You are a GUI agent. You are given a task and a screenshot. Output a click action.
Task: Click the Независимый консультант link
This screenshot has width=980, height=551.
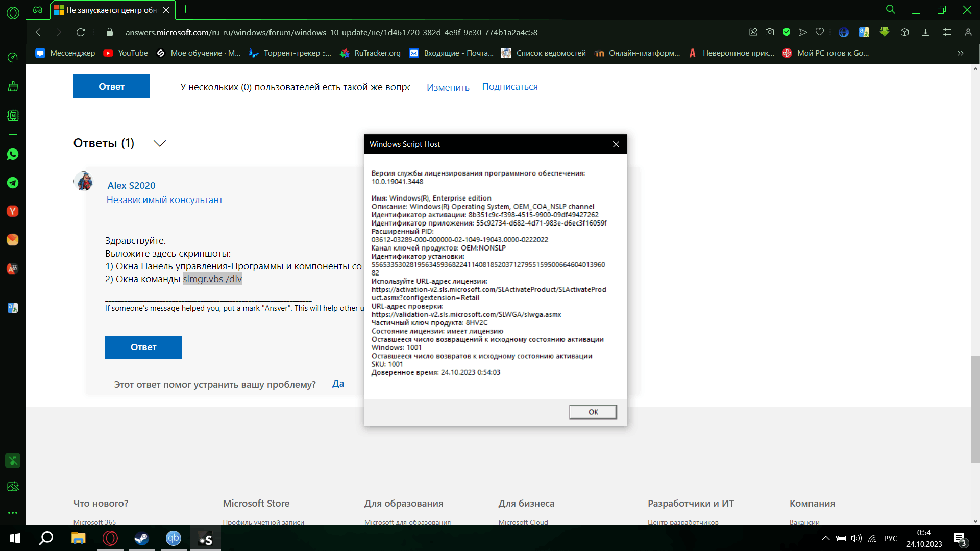[164, 200]
